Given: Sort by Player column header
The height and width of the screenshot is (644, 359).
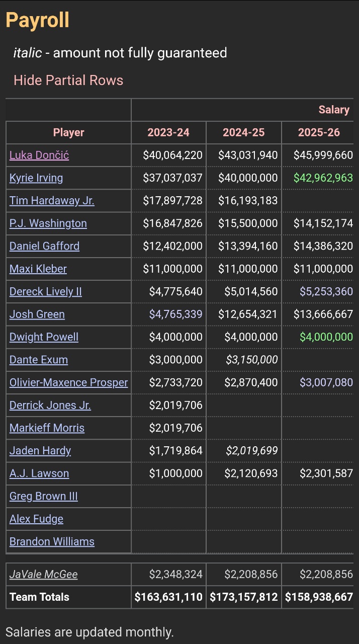Looking at the screenshot, I should tap(69, 132).
